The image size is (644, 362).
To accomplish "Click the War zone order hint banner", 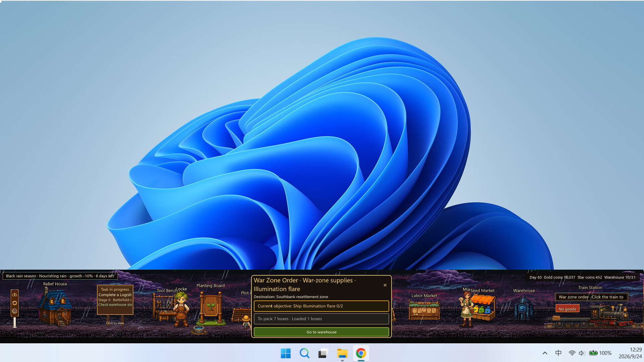I will click(591, 297).
